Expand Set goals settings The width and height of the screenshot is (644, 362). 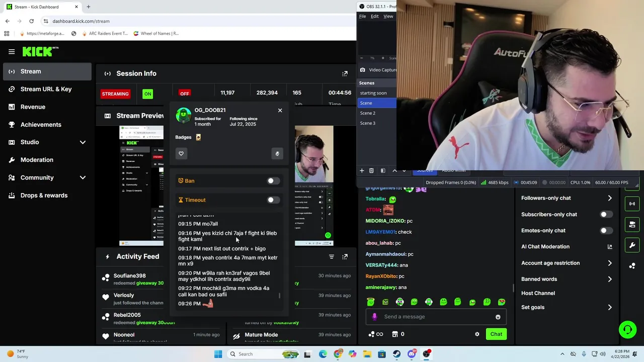[610, 307]
